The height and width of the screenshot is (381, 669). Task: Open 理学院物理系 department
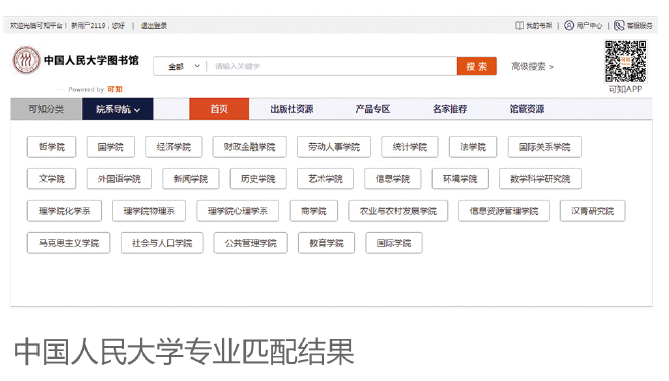[x=149, y=211]
